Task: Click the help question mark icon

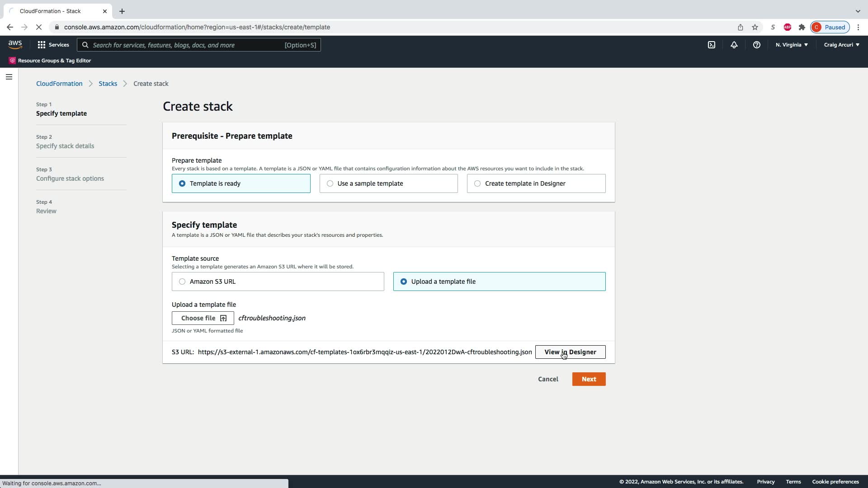Action: click(x=756, y=45)
